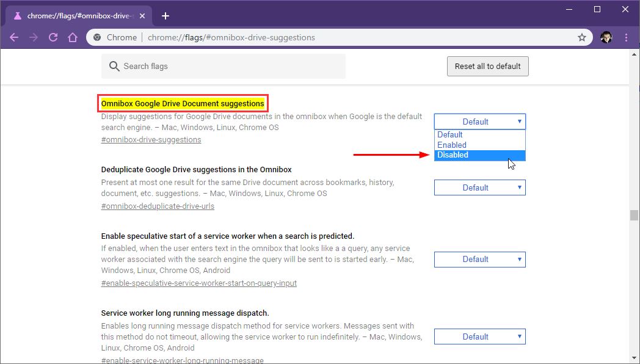Open the home page button
This screenshot has width=640, height=364.
pyautogui.click(x=73, y=37)
